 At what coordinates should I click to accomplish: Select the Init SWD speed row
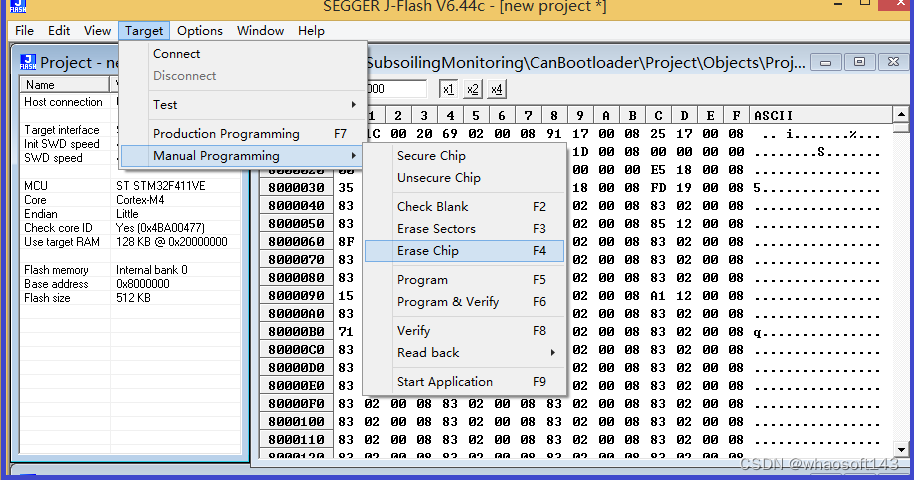[x=129, y=144]
